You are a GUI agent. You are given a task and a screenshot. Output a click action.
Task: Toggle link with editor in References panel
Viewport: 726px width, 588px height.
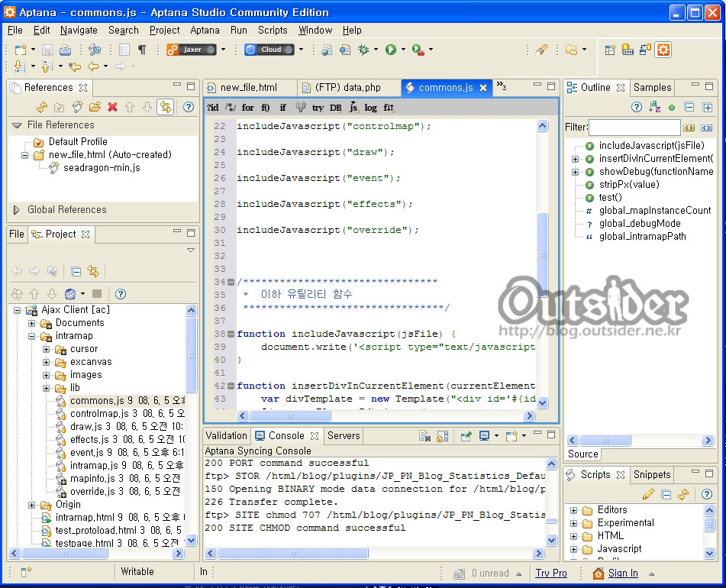tap(166, 108)
